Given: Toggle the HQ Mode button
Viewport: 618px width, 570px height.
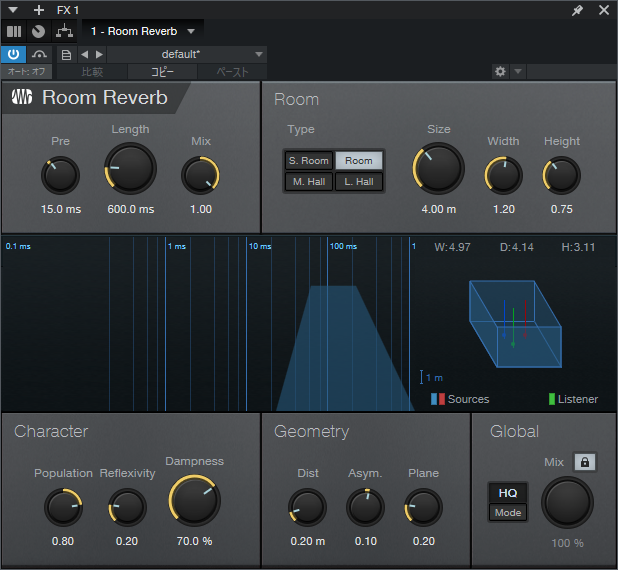Looking at the screenshot, I should 508,502.
